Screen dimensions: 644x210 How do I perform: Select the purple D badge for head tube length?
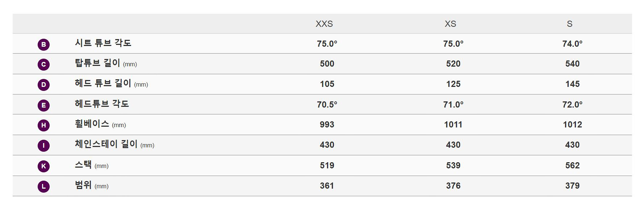43,85
